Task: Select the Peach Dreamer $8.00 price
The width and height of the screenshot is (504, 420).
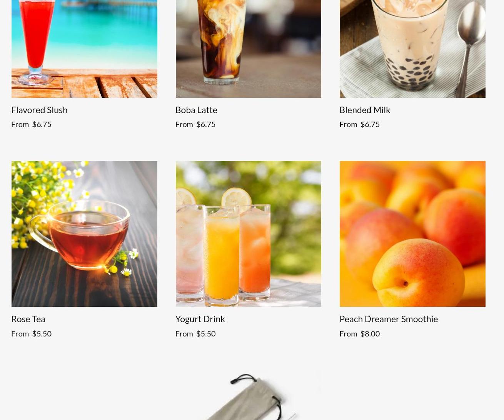Action: [x=370, y=333]
